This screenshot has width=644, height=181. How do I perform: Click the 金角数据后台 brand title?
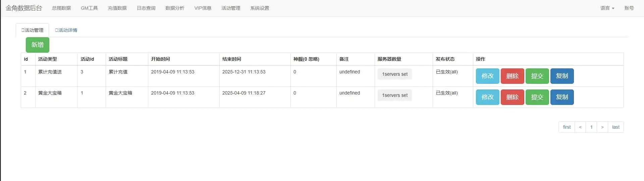(x=24, y=8)
